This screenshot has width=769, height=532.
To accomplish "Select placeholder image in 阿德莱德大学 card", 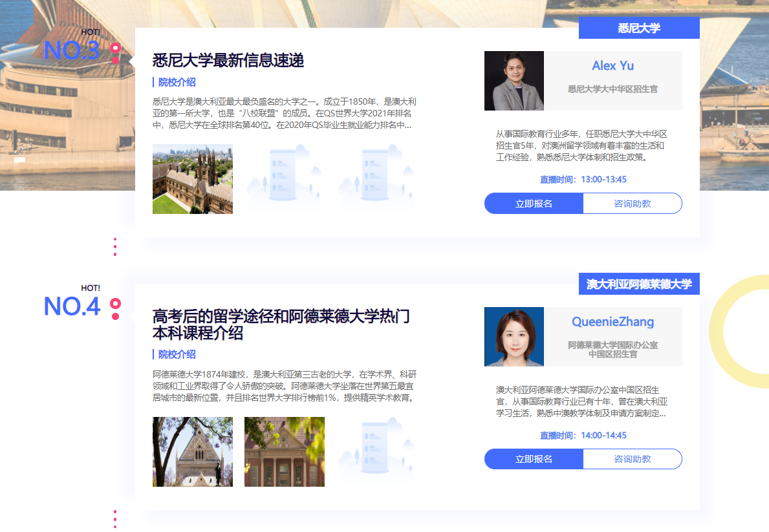I will [376, 452].
